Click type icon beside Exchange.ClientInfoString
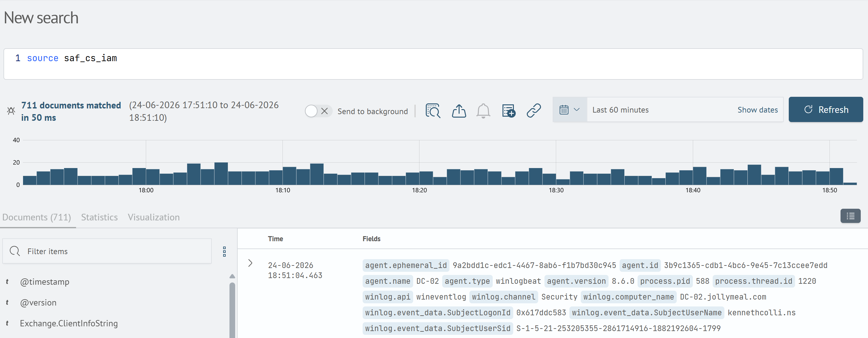The width and height of the screenshot is (868, 338). click(7, 323)
